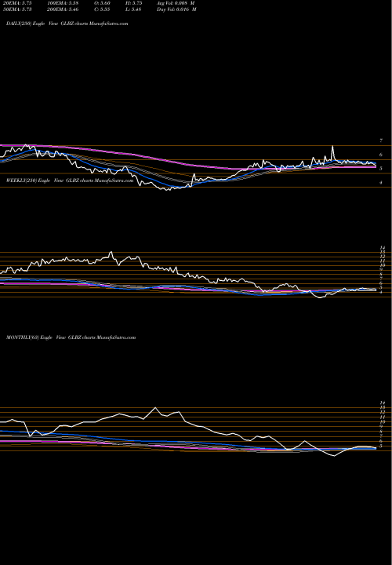Click the 50EMA value text
This screenshot has width=392, height=565.
click(x=16, y=9)
